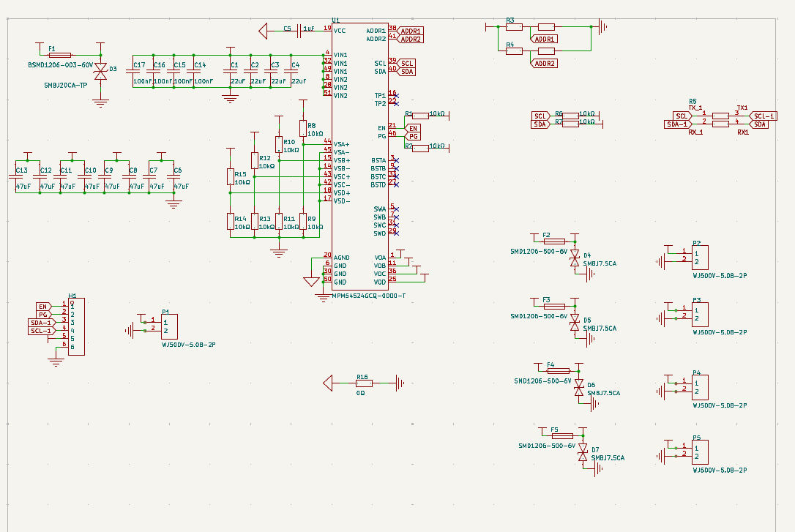Select the SCL-1 label near TX1
Screen dimensions: 795x532
pyautogui.click(x=764, y=116)
